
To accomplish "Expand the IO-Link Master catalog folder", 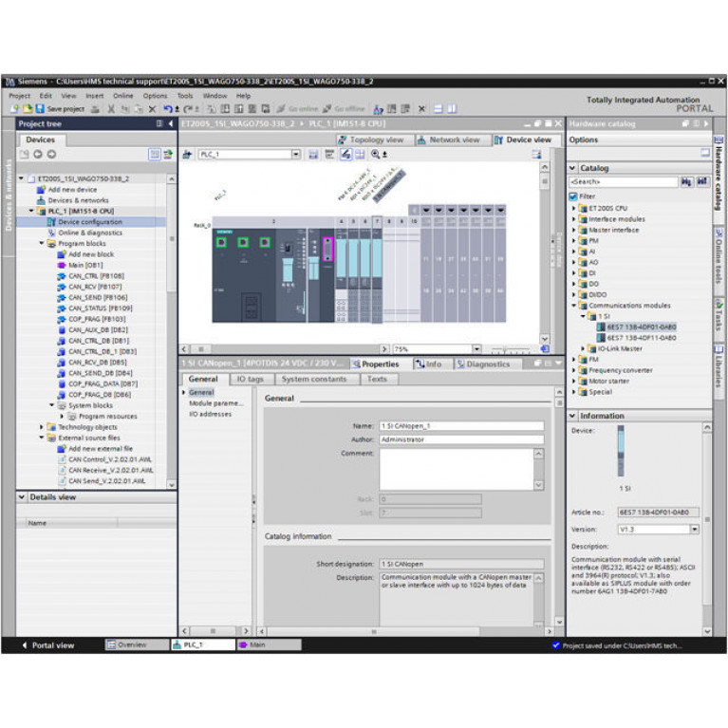I will [x=583, y=348].
